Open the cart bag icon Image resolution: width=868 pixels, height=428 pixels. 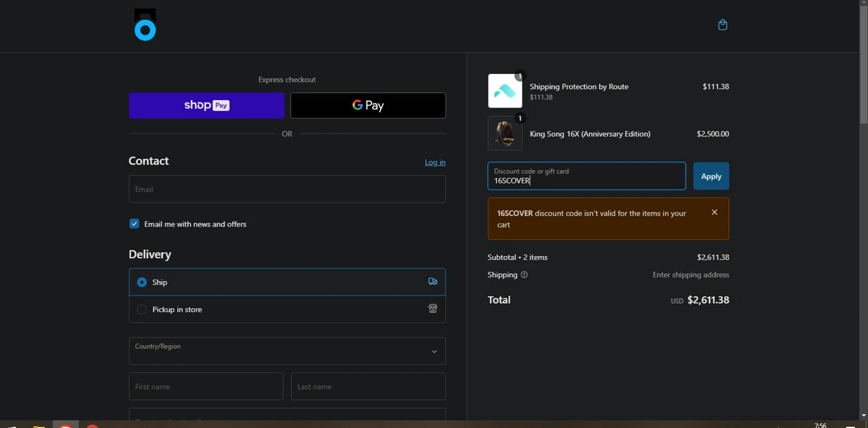coord(723,25)
